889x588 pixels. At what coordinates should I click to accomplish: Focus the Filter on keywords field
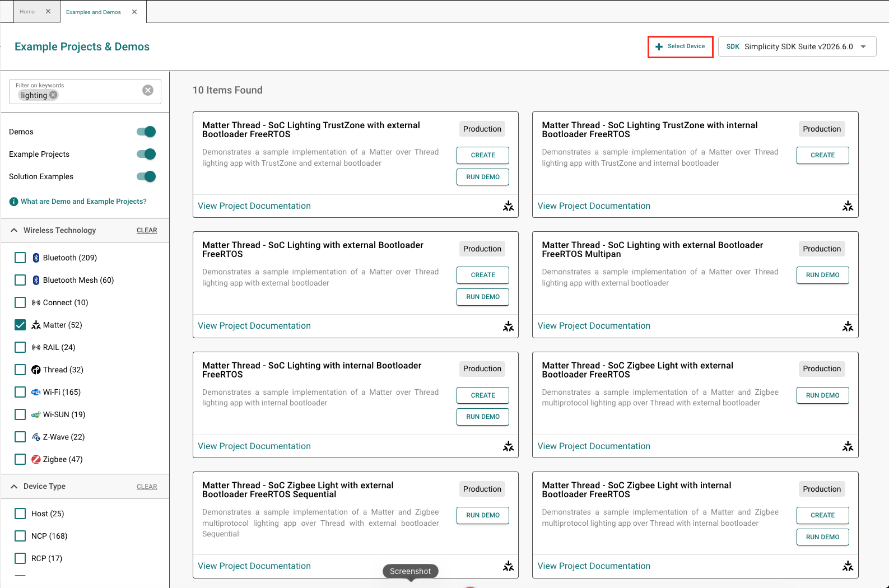85,91
